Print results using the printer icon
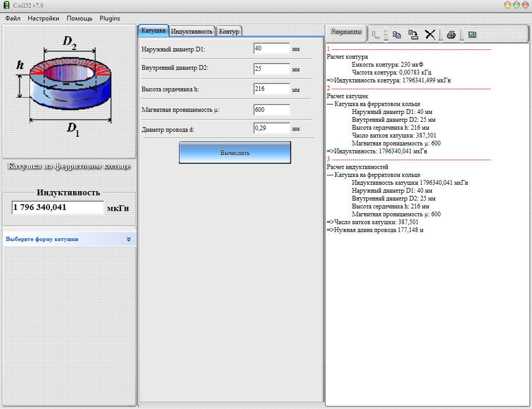532x409 pixels. [x=451, y=35]
